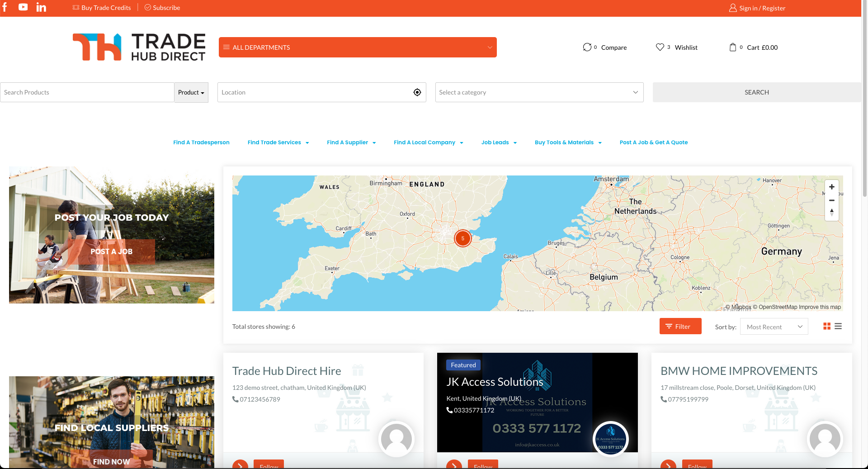Open BMW HOME IMPROVEMENTS store title
This screenshot has width=868, height=469.
coord(739,371)
